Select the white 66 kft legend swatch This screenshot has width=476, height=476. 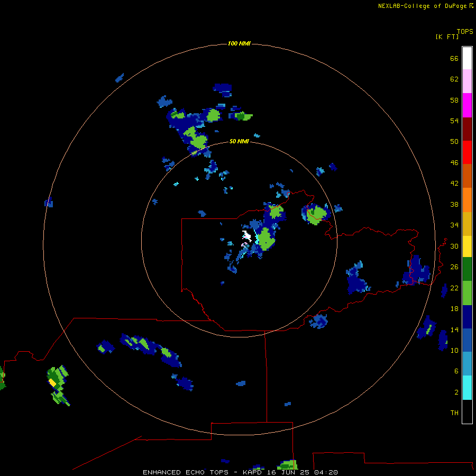coord(467,58)
